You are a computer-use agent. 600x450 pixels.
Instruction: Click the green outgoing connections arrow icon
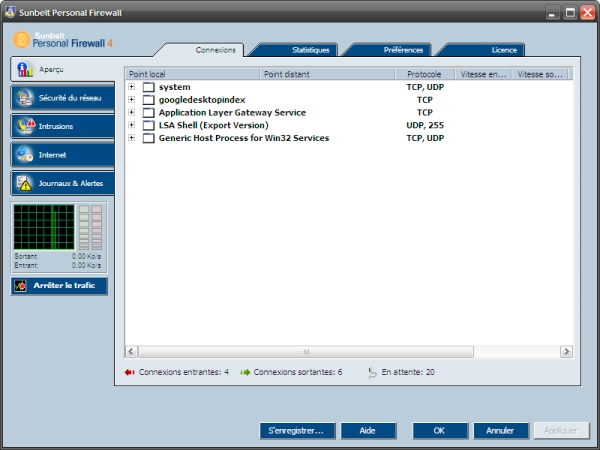point(245,372)
